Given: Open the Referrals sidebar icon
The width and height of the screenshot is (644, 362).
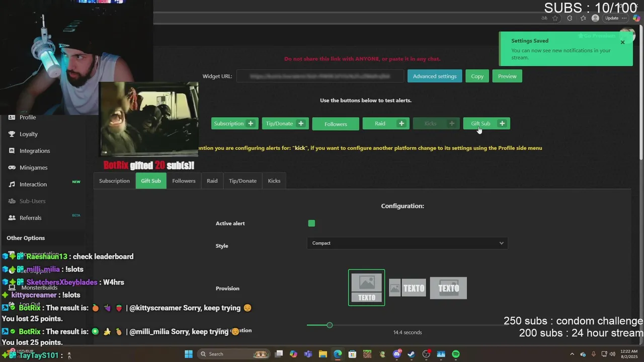Looking at the screenshot, I should (12, 218).
